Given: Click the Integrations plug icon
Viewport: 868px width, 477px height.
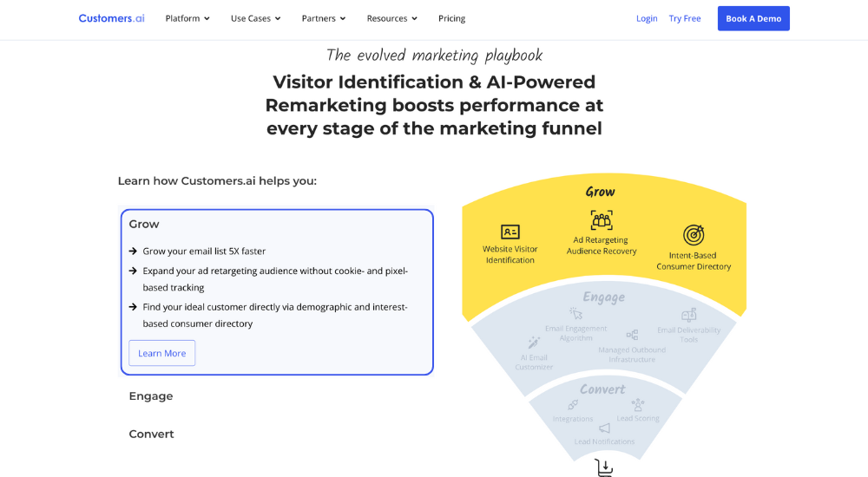Looking at the screenshot, I should coord(572,406).
